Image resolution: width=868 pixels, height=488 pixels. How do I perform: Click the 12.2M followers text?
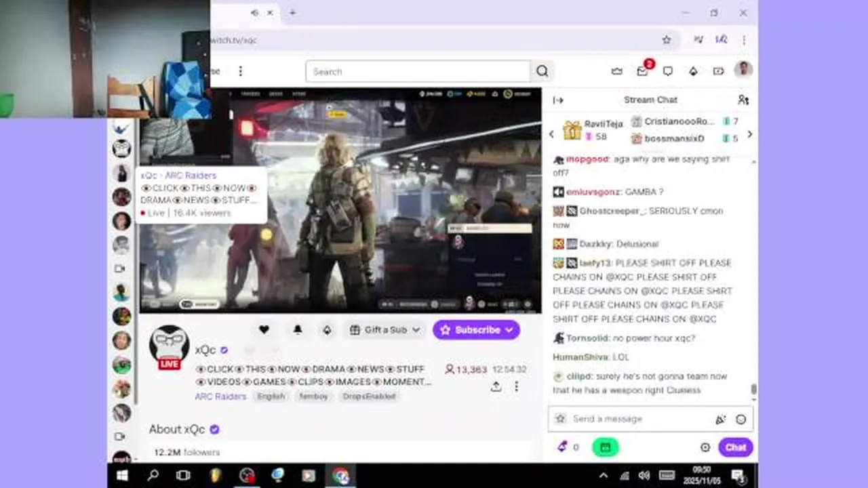tap(187, 452)
